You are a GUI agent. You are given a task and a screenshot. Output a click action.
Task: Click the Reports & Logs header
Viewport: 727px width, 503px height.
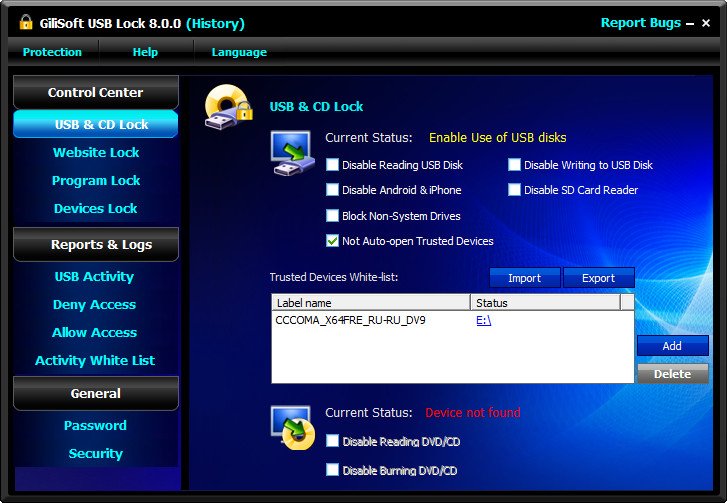(96, 244)
